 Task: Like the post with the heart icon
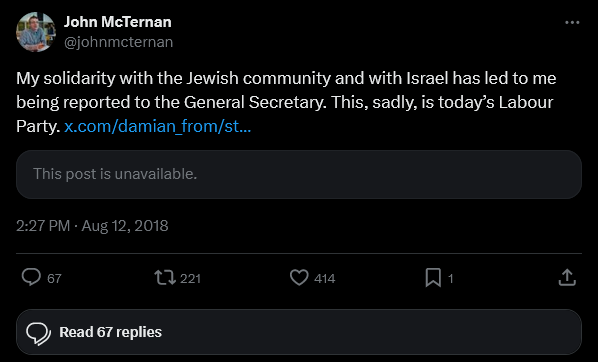(299, 277)
